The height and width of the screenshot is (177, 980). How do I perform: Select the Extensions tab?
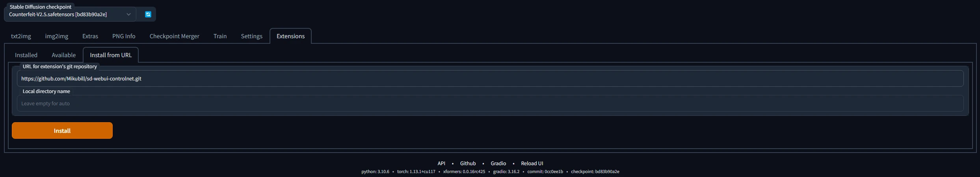tap(291, 36)
